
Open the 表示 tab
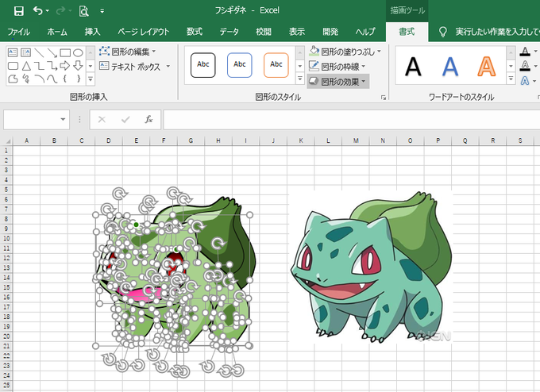point(296,32)
